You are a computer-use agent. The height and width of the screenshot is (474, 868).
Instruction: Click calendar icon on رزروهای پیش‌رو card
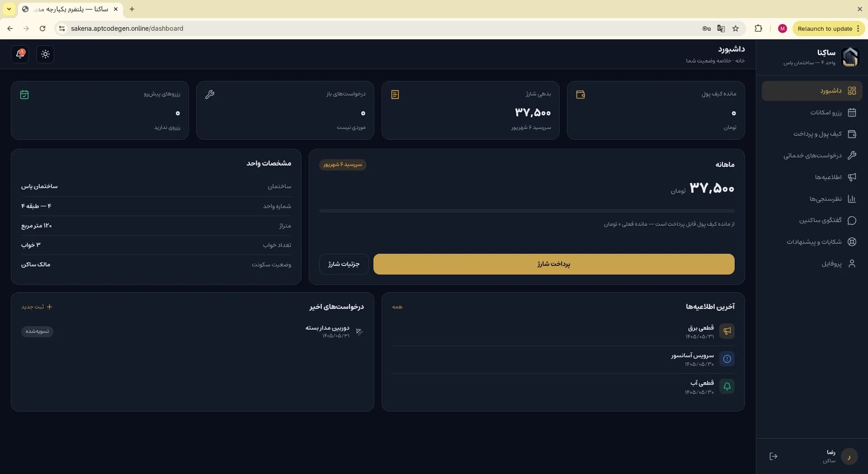[24, 95]
